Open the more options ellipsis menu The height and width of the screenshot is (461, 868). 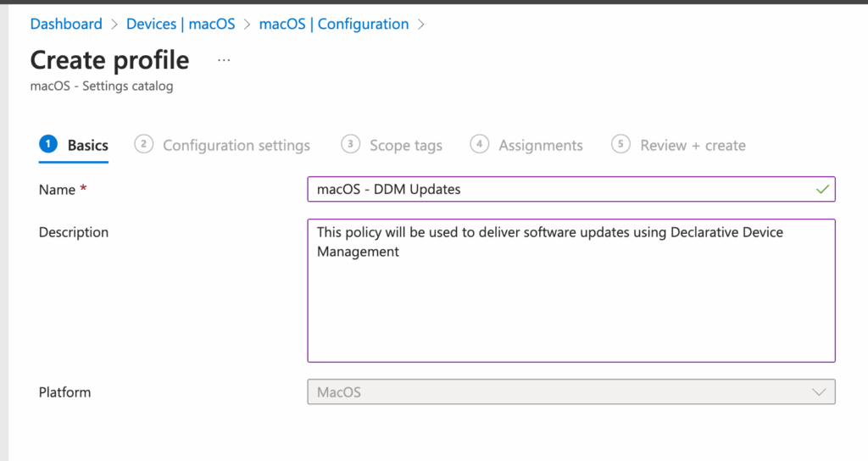pyautogui.click(x=224, y=60)
